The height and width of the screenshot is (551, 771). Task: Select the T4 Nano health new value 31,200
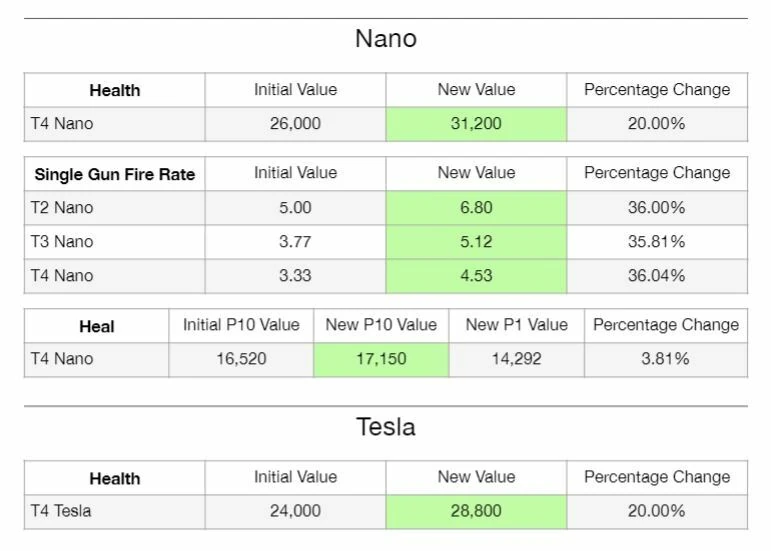coord(476,124)
